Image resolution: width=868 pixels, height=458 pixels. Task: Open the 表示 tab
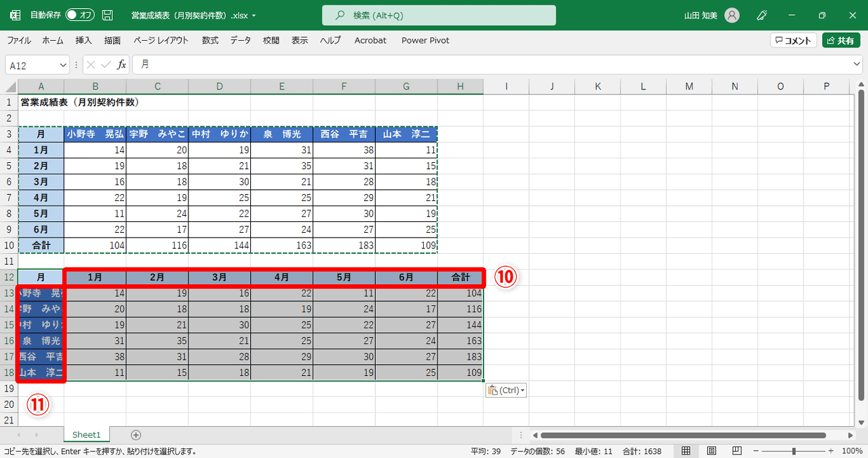(x=300, y=41)
